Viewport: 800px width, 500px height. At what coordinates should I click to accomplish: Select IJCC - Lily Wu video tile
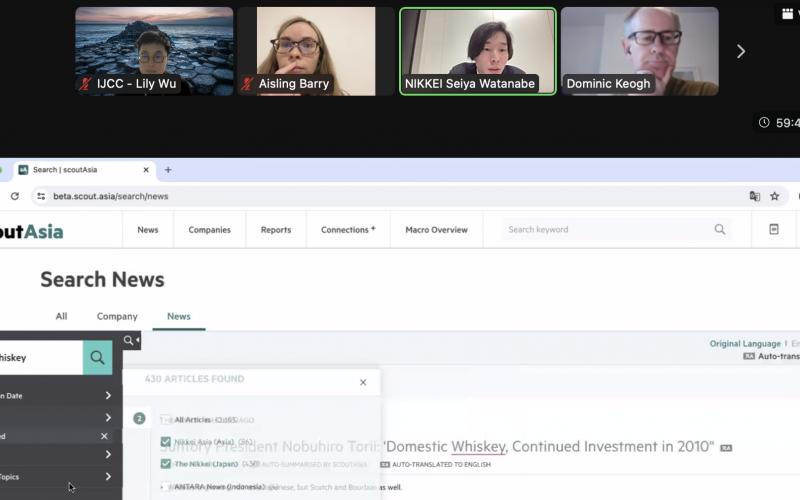pos(154,51)
